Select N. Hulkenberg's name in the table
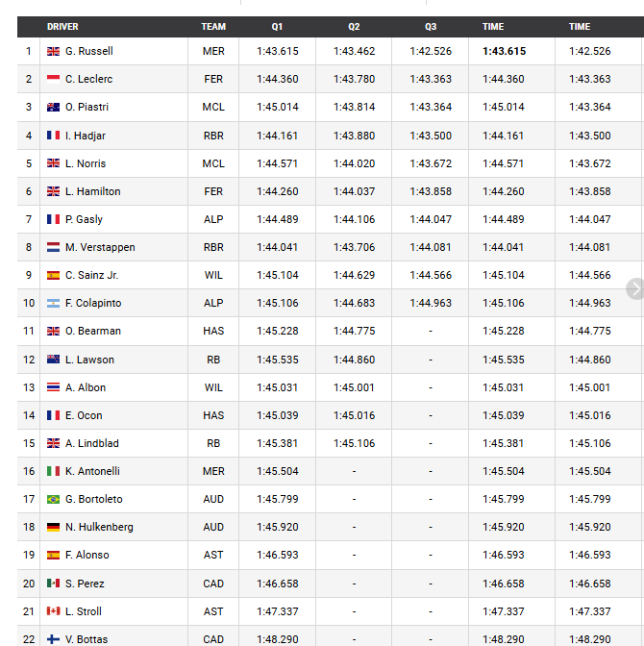The width and height of the screenshot is (644, 646). 99,527
